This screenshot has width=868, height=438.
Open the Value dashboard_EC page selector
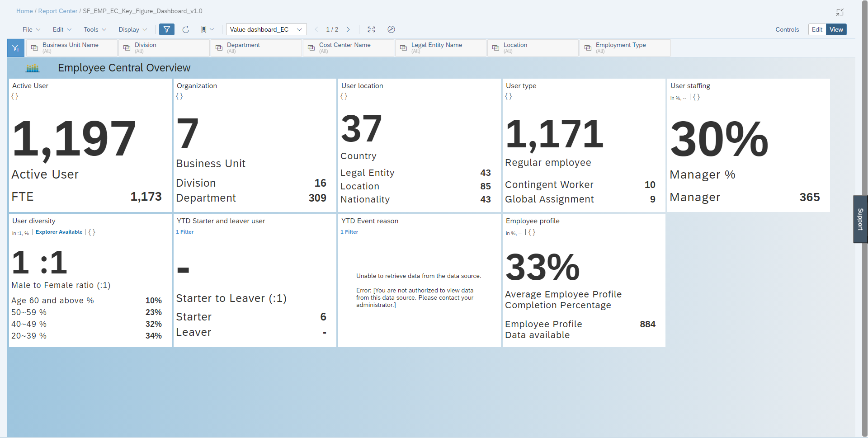(x=266, y=29)
